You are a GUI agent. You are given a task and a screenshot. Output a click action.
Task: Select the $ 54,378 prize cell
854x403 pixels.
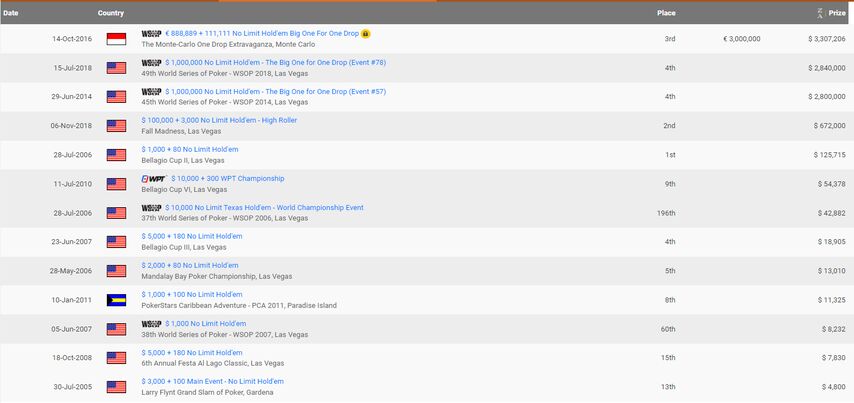click(x=832, y=184)
